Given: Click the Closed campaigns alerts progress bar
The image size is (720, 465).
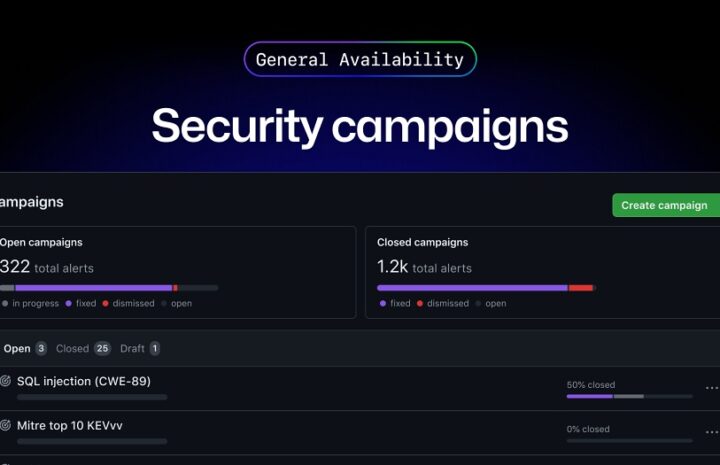Looking at the screenshot, I should click(486, 288).
